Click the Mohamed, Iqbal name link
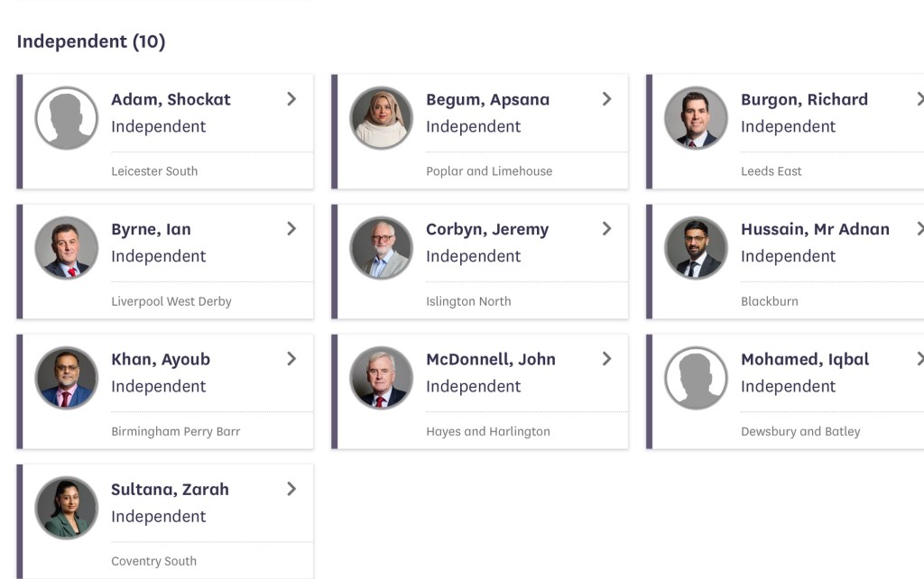This screenshot has width=924, height=579. [805, 359]
